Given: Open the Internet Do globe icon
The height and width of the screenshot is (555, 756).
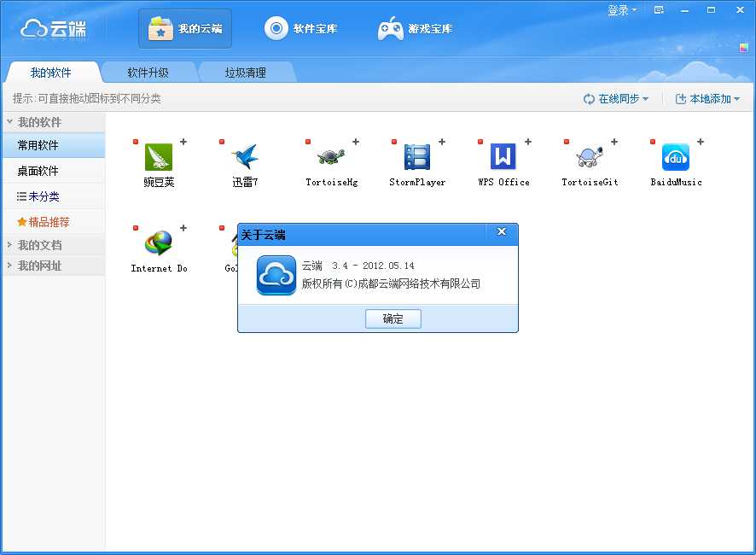Looking at the screenshot, I should 159,242.
